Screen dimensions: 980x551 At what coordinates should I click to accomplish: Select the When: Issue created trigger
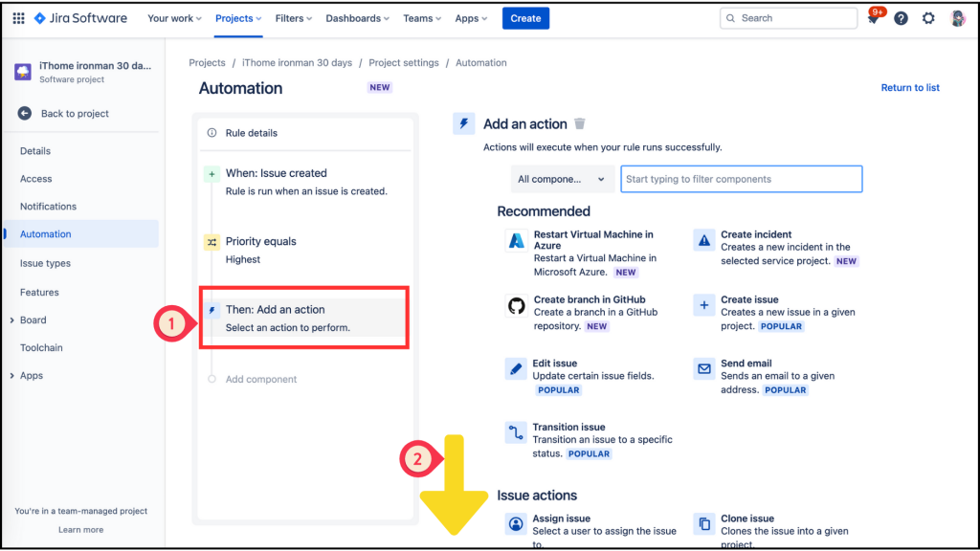tap(304, 182)
